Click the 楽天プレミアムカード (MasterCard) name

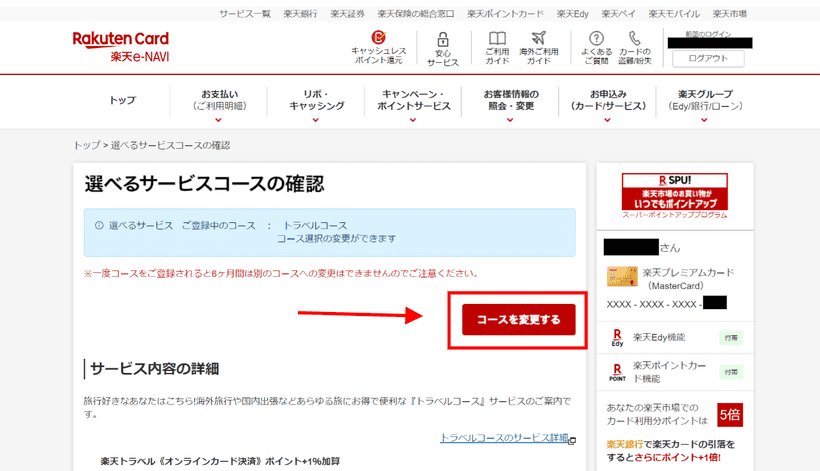pos(688,279)
